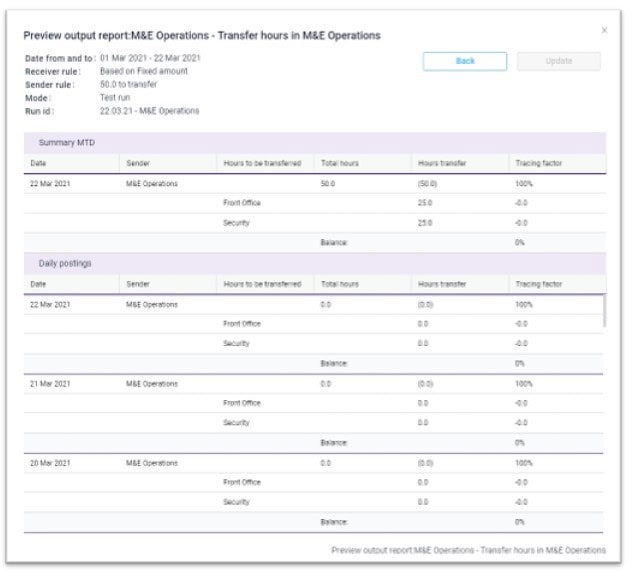The width and height of the screenshot is (640, 575).
Task: Click Date column header in Summary MTD
Action: [x=38, y=163]
